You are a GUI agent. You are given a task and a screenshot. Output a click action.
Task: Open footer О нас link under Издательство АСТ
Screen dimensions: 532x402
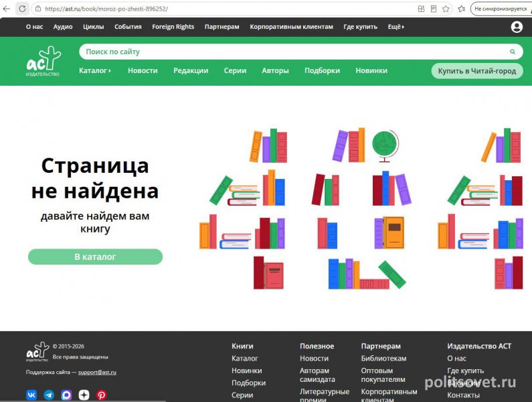coord(456,358)
